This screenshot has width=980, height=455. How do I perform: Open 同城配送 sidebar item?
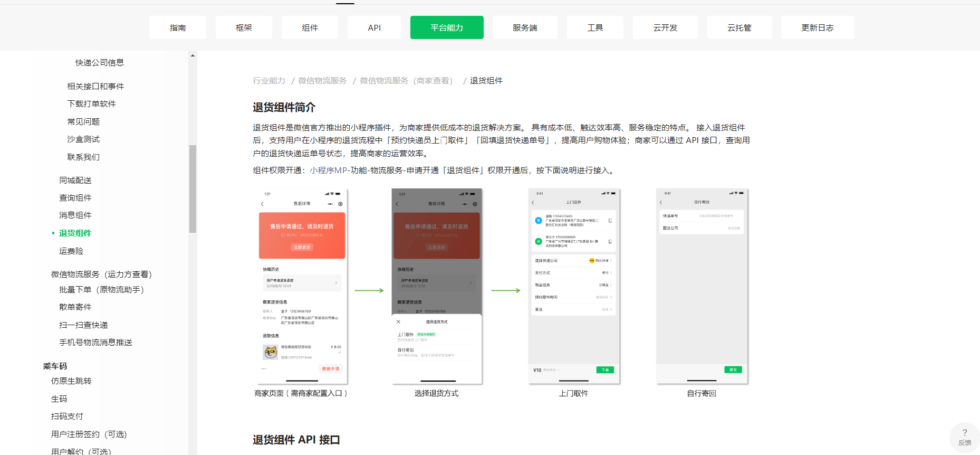[75, 180]
